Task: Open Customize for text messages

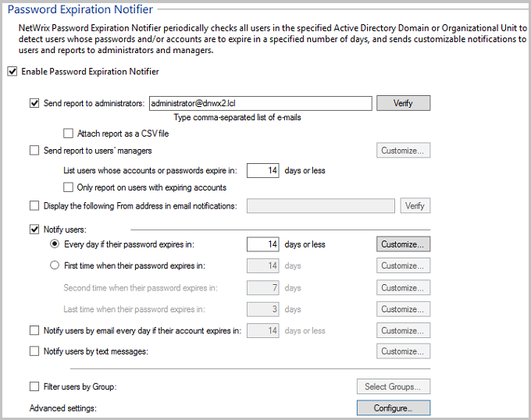Action: click(x=404, y=351)
